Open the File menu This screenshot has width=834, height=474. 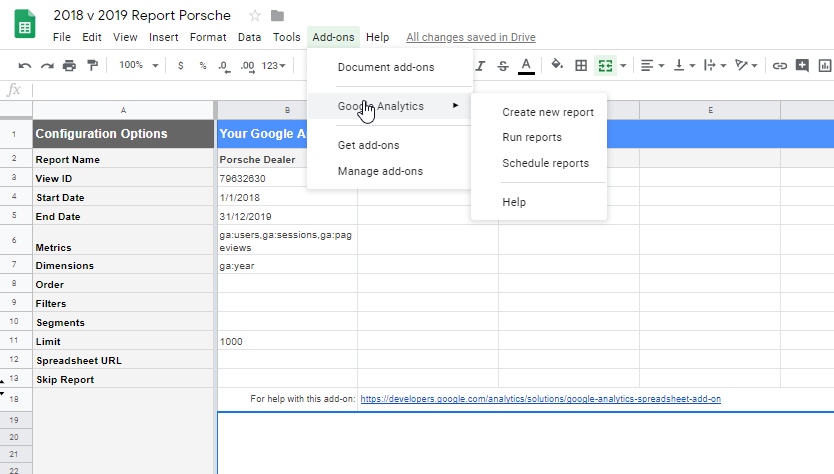pos(62,37)
